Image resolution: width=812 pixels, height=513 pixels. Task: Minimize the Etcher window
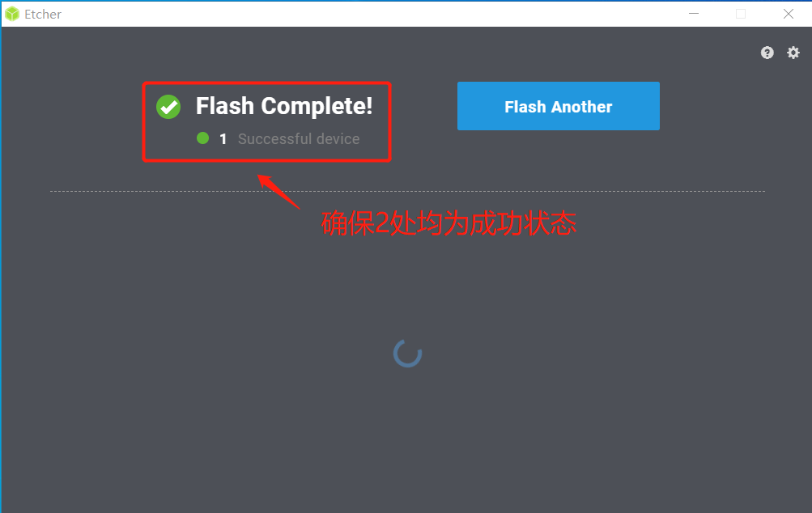(694, 14)
